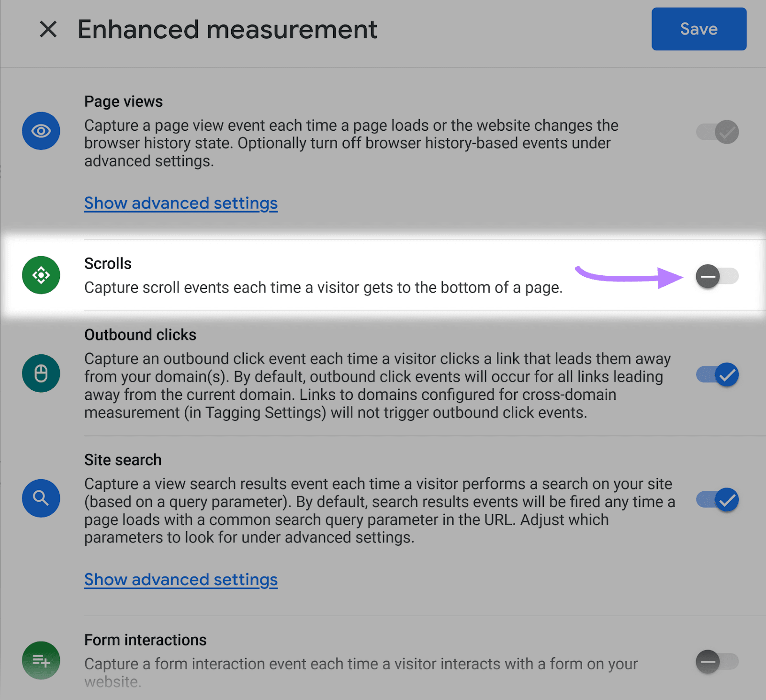Save the Enhanced measurement settings

(x=698, y=29)
